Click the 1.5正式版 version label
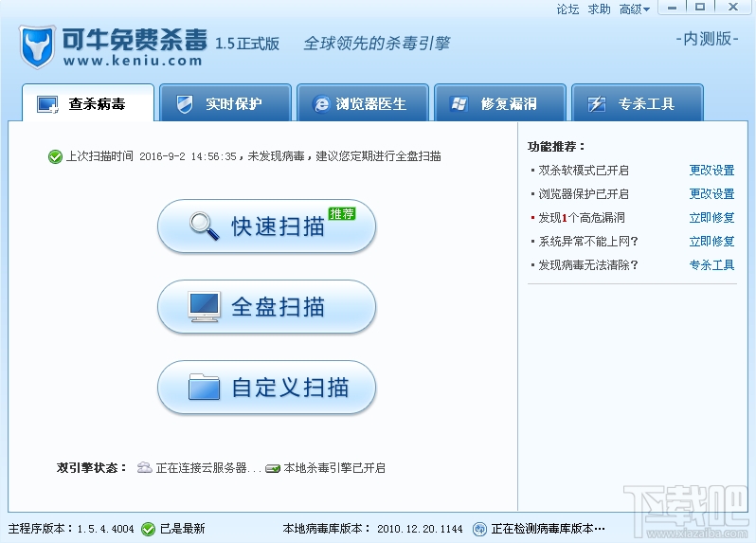 [x=247, y=44]
